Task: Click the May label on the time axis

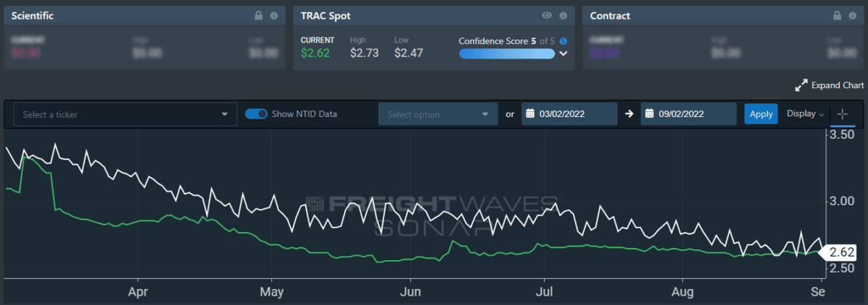Action: (x=271, y=293)
